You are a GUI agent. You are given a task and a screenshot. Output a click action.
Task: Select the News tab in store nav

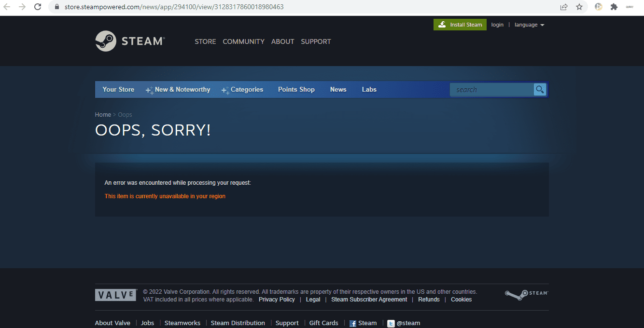point(338,89)
